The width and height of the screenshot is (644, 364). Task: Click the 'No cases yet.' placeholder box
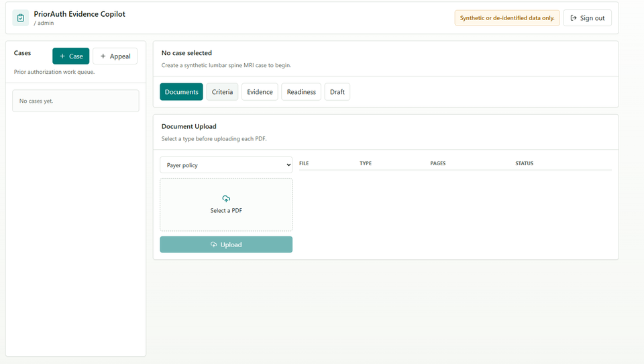tap(76, 101)
